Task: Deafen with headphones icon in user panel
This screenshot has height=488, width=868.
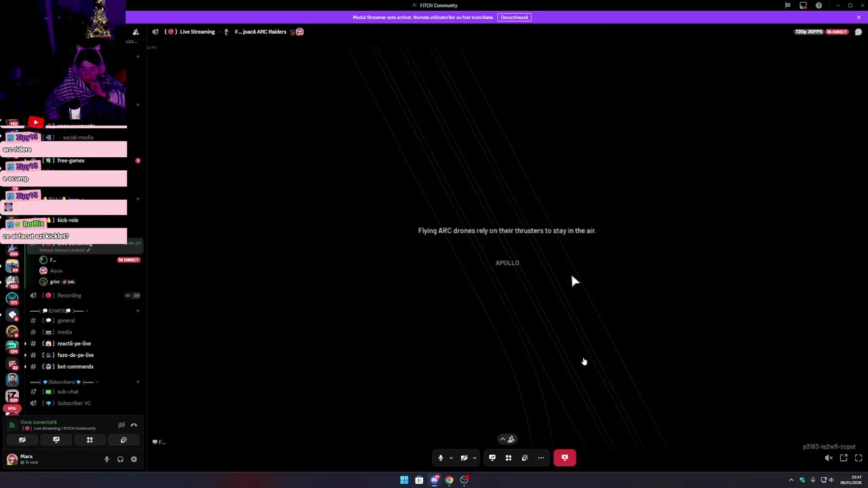Action: (x=120, y=460)
